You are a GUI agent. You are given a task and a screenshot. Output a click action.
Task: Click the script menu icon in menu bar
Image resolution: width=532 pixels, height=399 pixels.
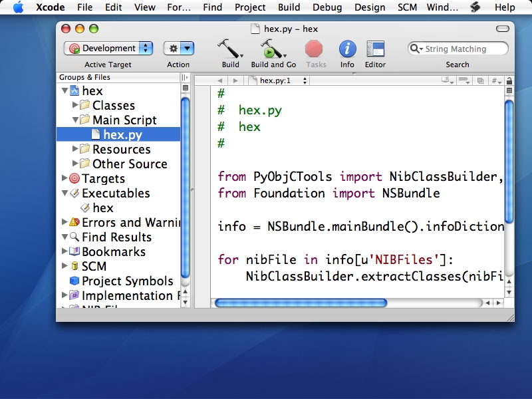pyautogui.click(x=475, y=7)
